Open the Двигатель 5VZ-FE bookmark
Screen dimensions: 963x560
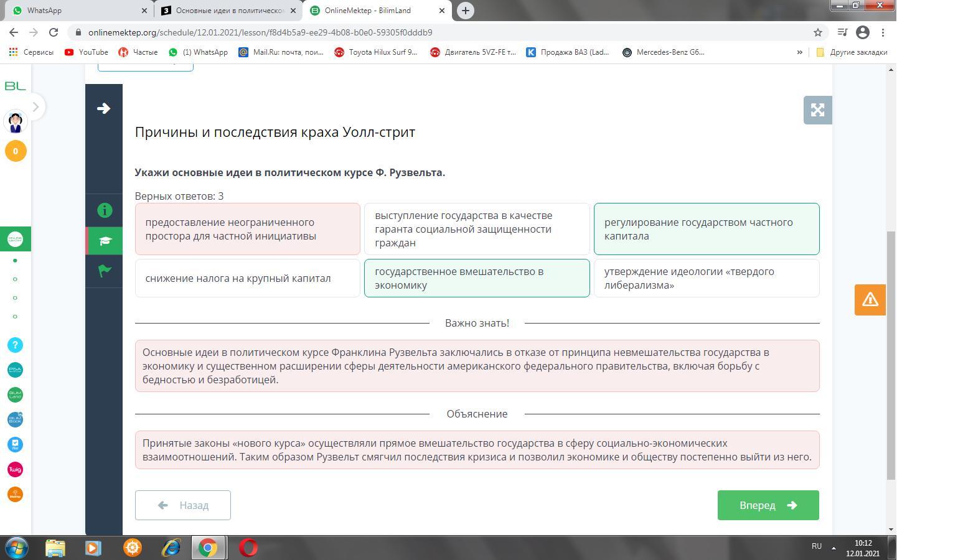point(473,52)
